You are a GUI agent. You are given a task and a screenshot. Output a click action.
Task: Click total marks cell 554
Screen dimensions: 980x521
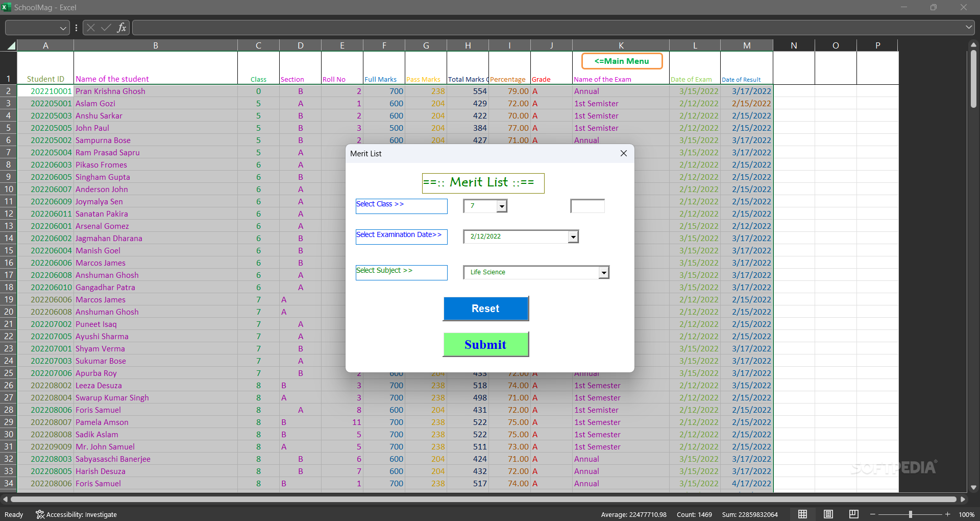pos(468,91)
